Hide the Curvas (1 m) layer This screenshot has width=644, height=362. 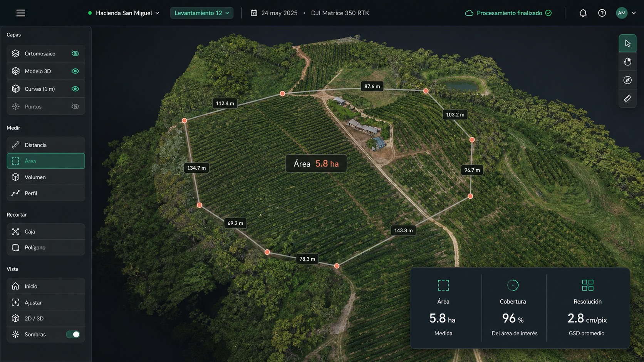tap(75, 89)
